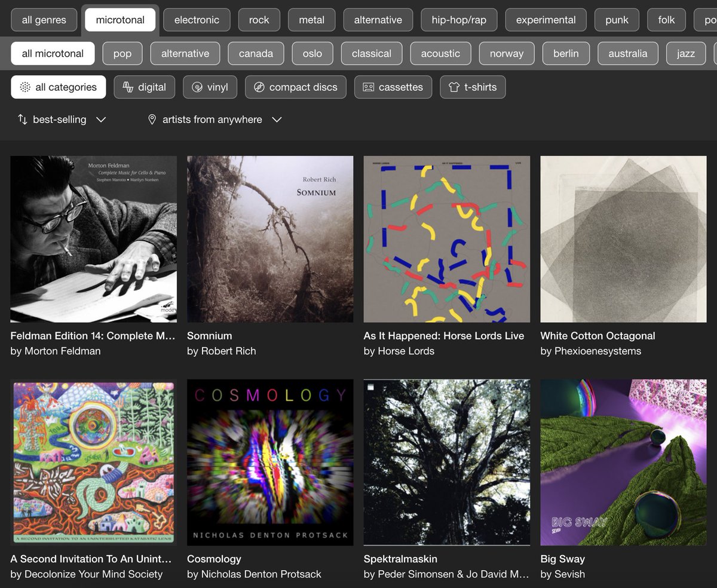Filter by the berlin tag

[x=566, y=53]
